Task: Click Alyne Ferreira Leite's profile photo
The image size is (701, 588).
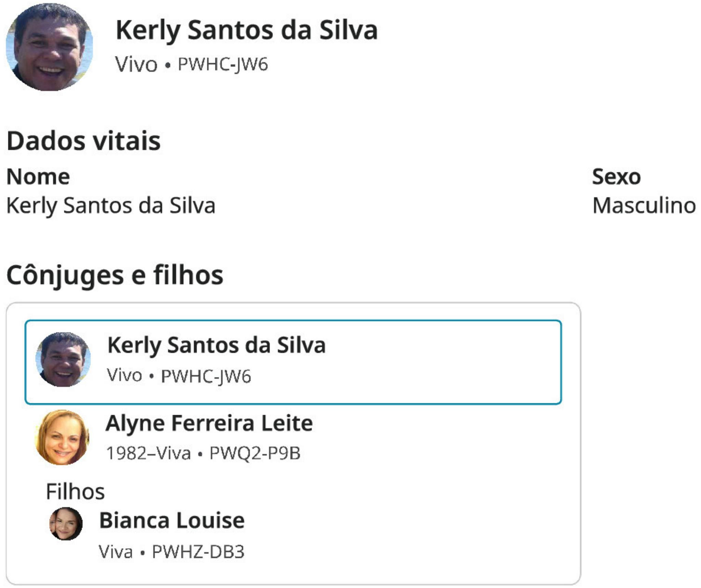Action: (62, 437)
